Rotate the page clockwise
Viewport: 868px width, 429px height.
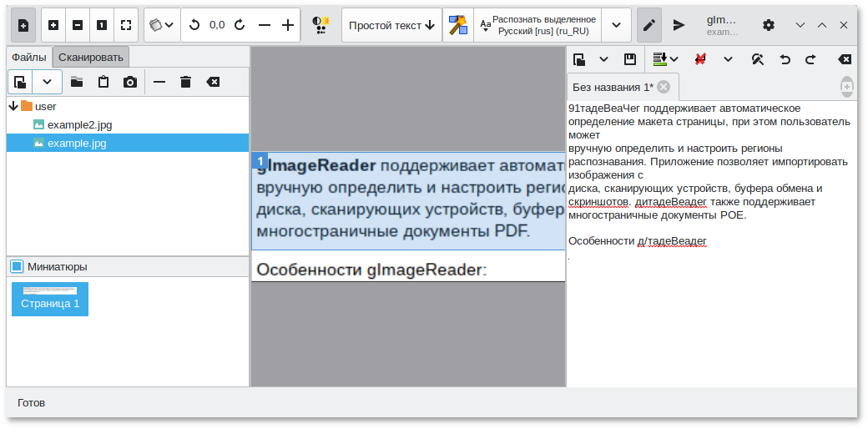pos(240,25)
